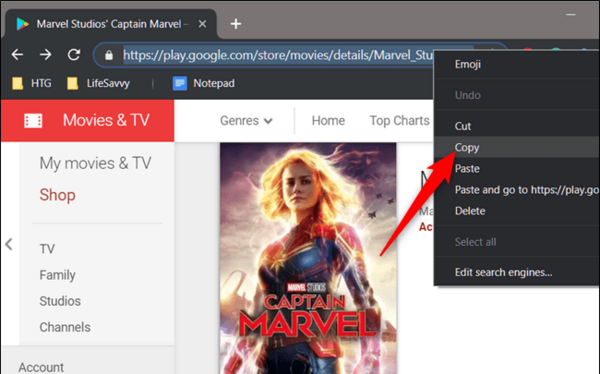Reload the page with the refresh icon
This screenshot has height=374, width=600.
[74, 55]
